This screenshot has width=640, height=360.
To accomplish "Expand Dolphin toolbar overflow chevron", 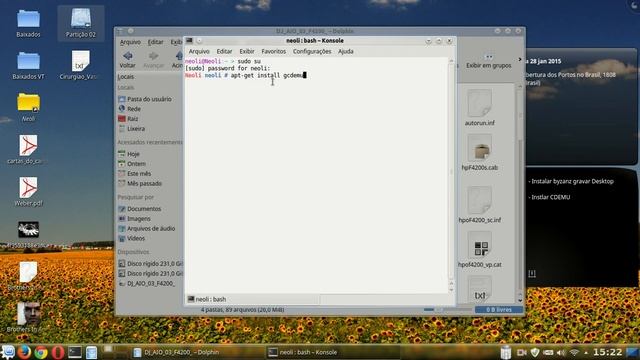I will 520,60.
